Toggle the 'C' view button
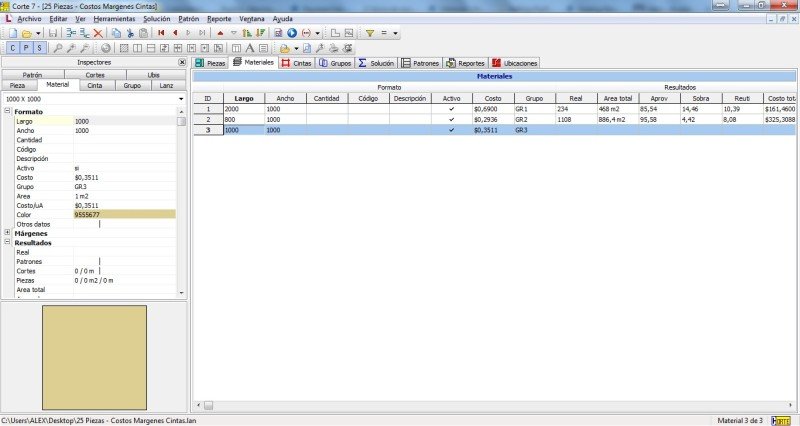 point(13,48)
